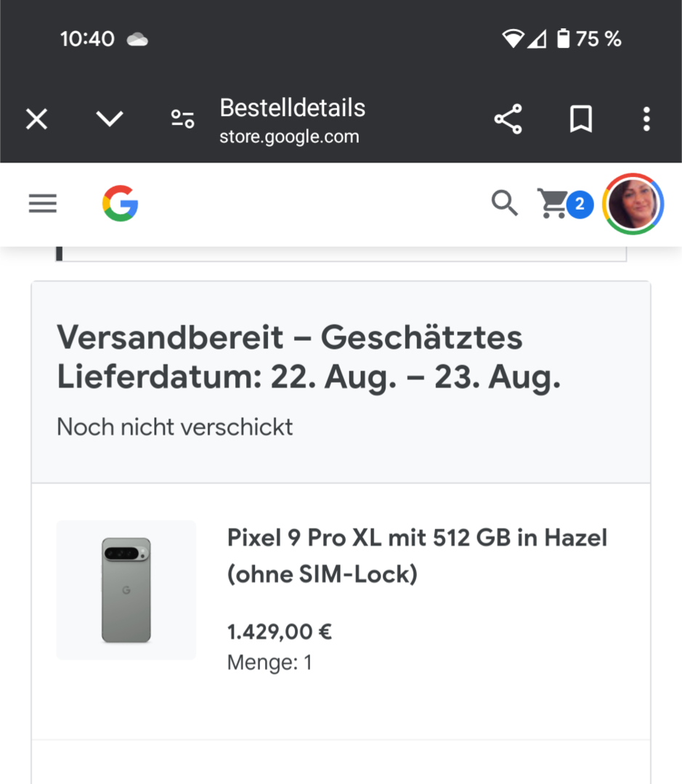This screenshot has height=784, width=682.
Task: Bookmark this order details page
Action: tap(580, 119)
